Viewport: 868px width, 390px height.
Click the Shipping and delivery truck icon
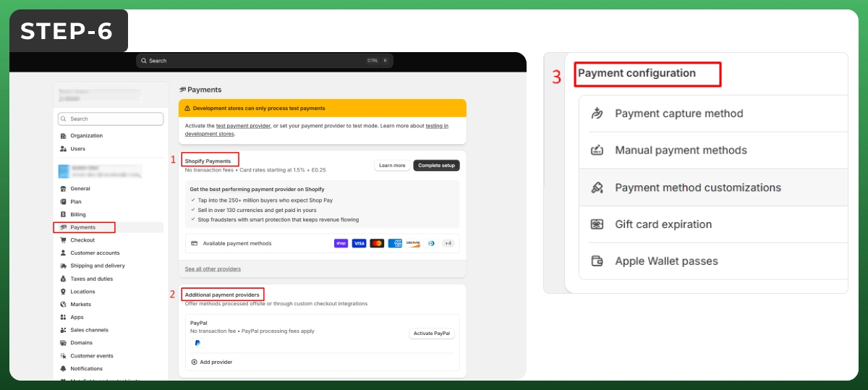(x=64, y=266)
